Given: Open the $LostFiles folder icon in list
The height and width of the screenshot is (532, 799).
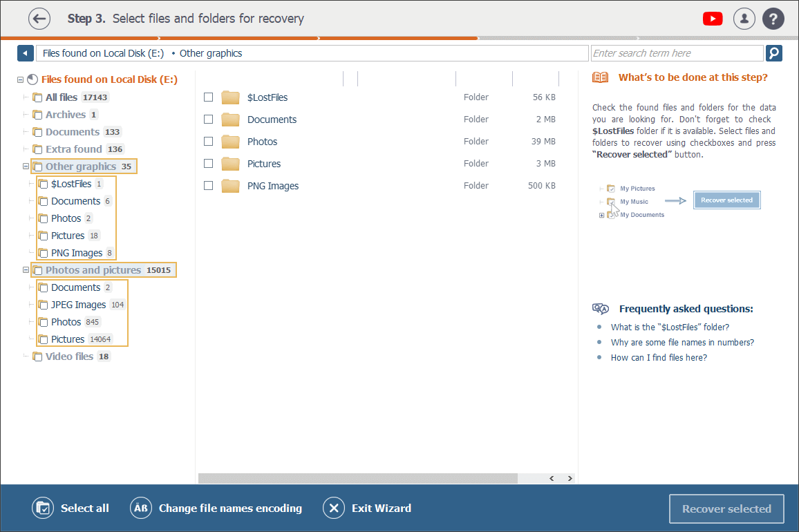Looking at the screenshot, I should click(x=230, y=97).
